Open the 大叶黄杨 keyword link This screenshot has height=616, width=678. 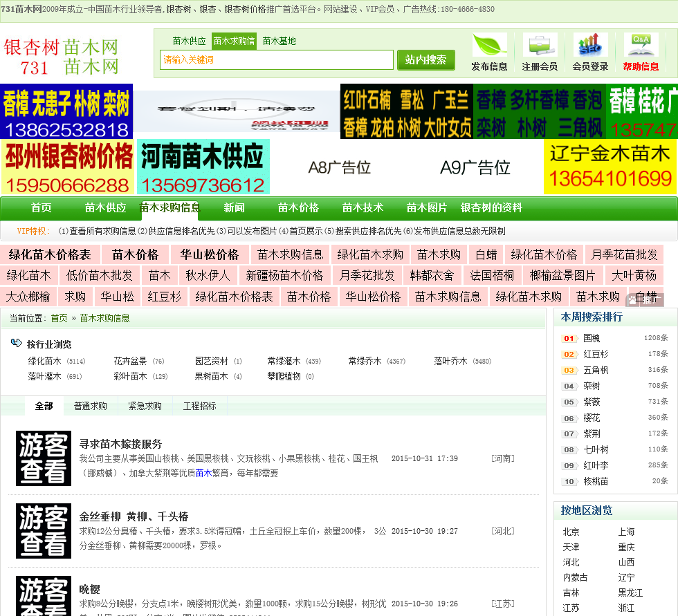tap(634, 275)
